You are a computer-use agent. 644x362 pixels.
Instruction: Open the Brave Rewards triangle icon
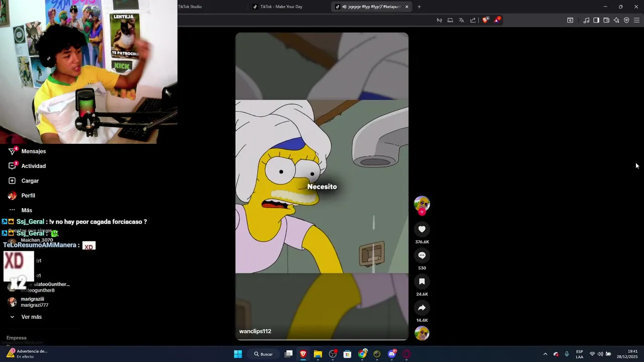pyautogui.click(x=497, y=20)
